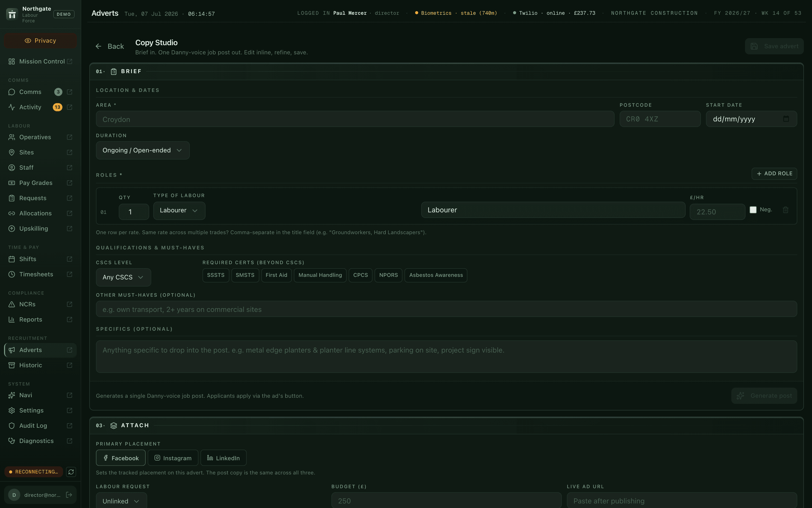Go back from Copy Studio
The width and height of the screenshot is (812, 508).
pyautogui.click(x=109, y=46)
